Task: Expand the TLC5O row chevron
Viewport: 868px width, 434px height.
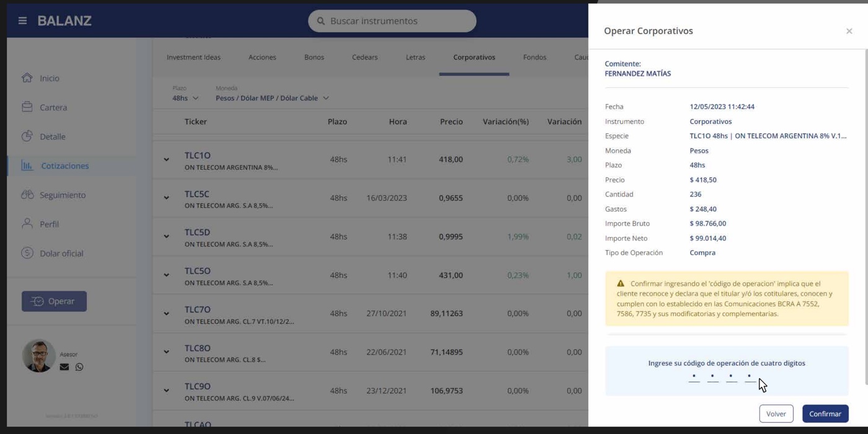Action: click(166, 275)
